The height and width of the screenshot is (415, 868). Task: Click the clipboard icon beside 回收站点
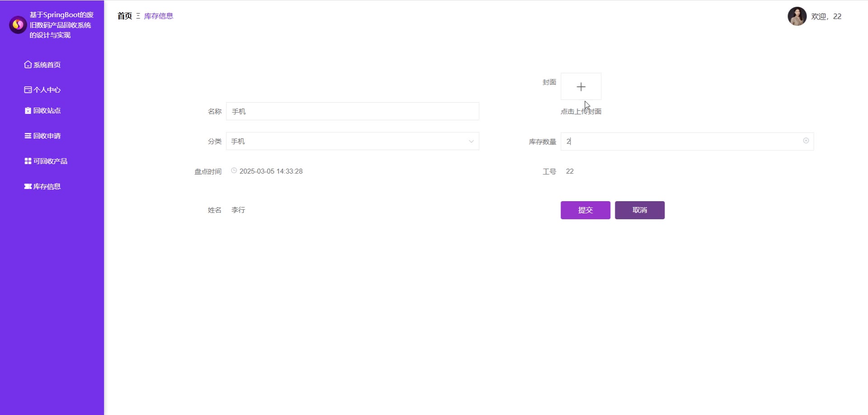click(28, 110)
